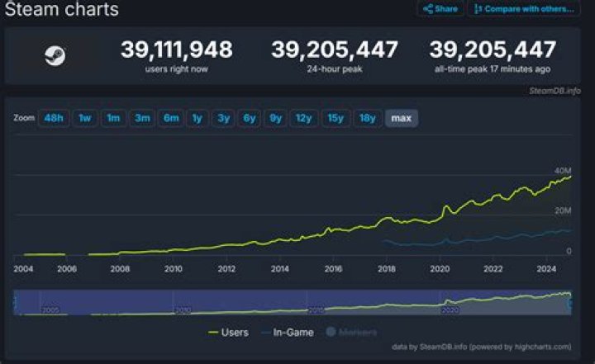The width and height of the screenshot is (595, 364).
Task: Open Compare with others option
Action: [x=524, y=9]
